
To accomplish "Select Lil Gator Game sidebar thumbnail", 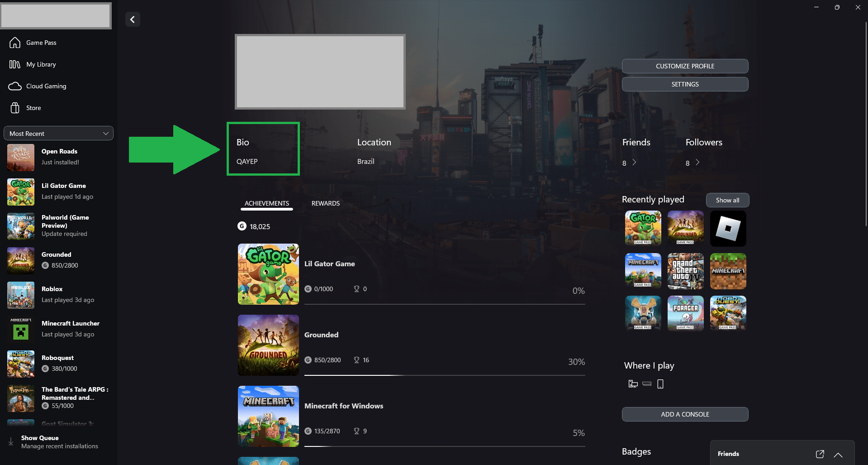I will [21, 192].
